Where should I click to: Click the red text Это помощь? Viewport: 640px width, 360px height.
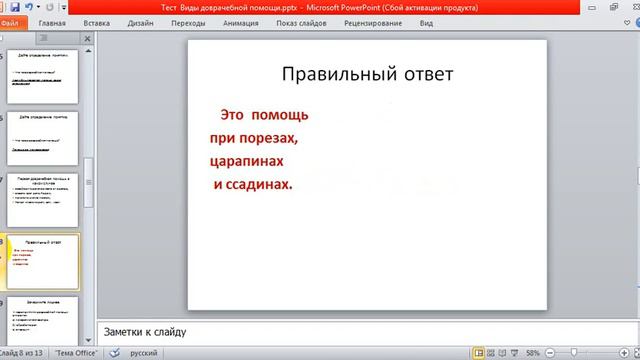(x=264, y=115)
